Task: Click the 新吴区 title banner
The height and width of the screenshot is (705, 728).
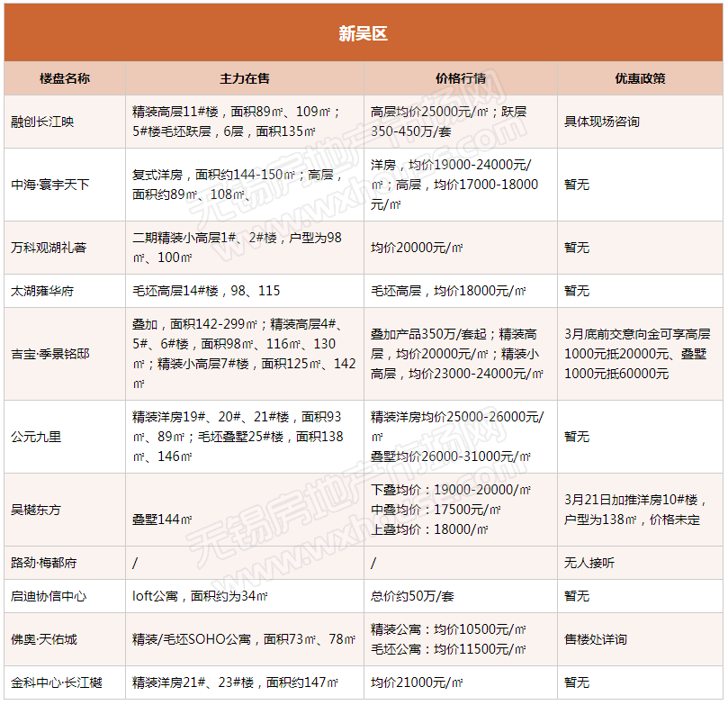Action: 363,33
